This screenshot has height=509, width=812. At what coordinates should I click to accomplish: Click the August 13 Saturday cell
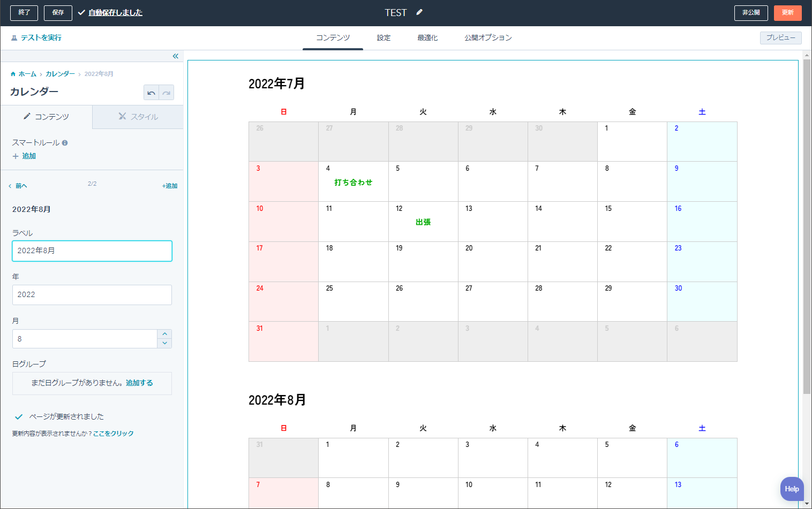tap(702, 493)
